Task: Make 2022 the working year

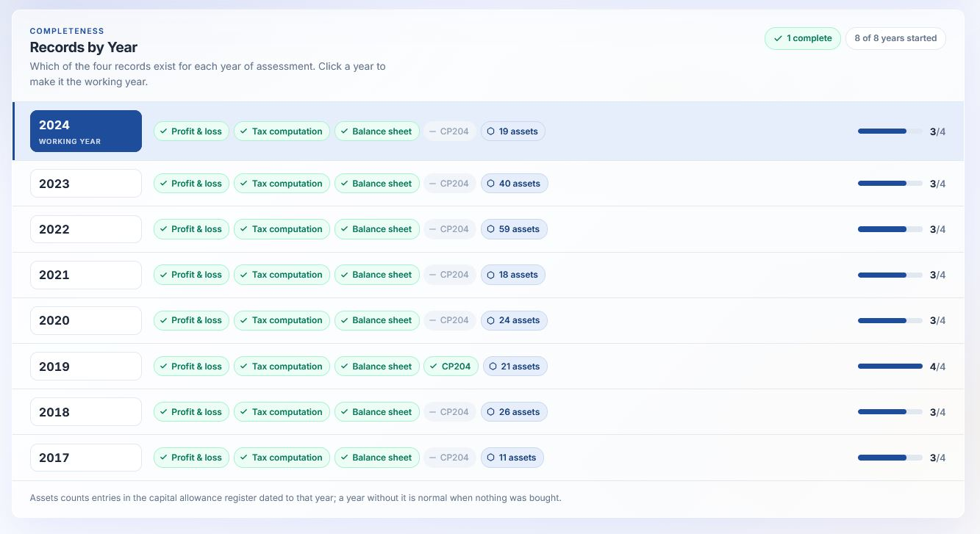Action: tap(86, 229)
